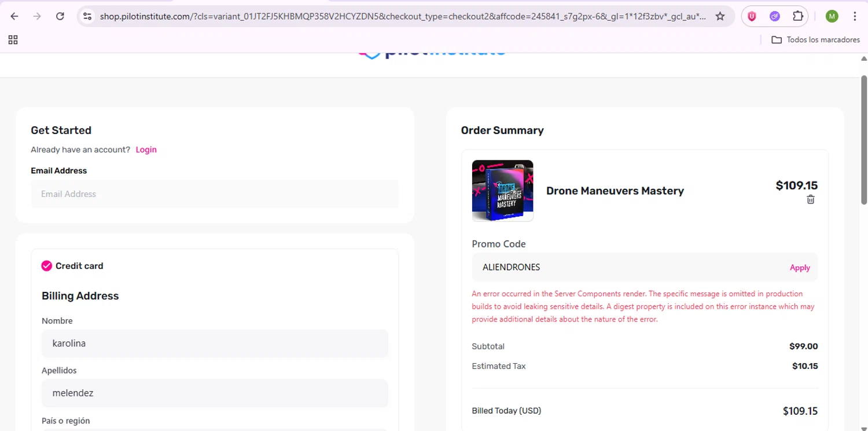
Task: Apply the ALIENDRONES promo code
Action: coord(800,268)
